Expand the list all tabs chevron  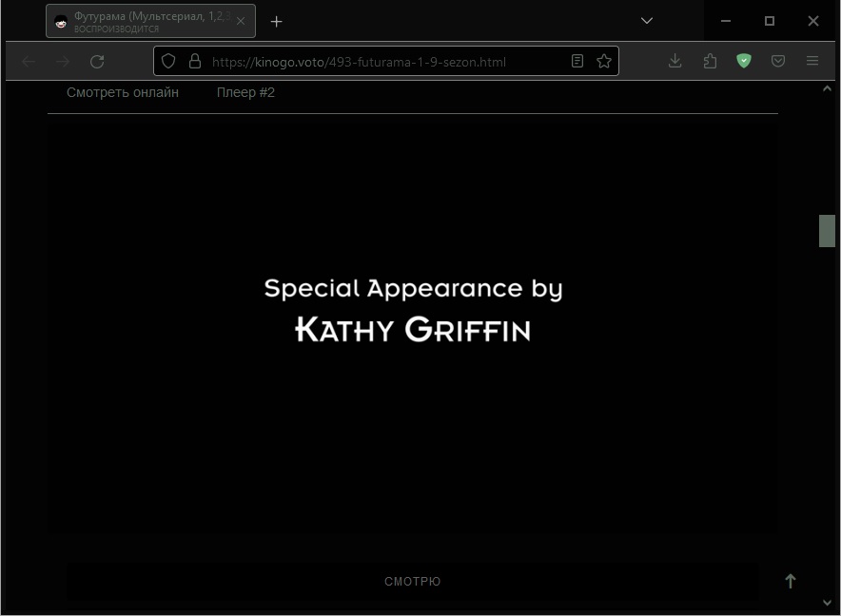click(x=647, y=21)
